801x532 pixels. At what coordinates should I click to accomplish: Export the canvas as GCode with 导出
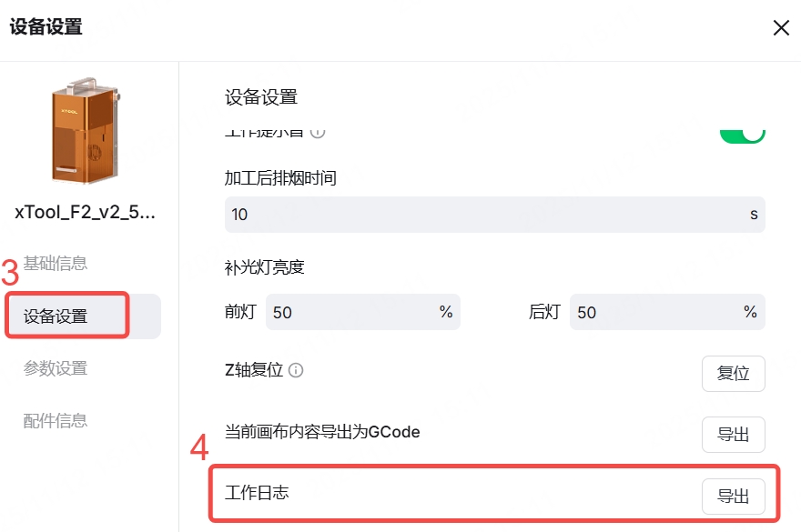[x=733, y=435]
